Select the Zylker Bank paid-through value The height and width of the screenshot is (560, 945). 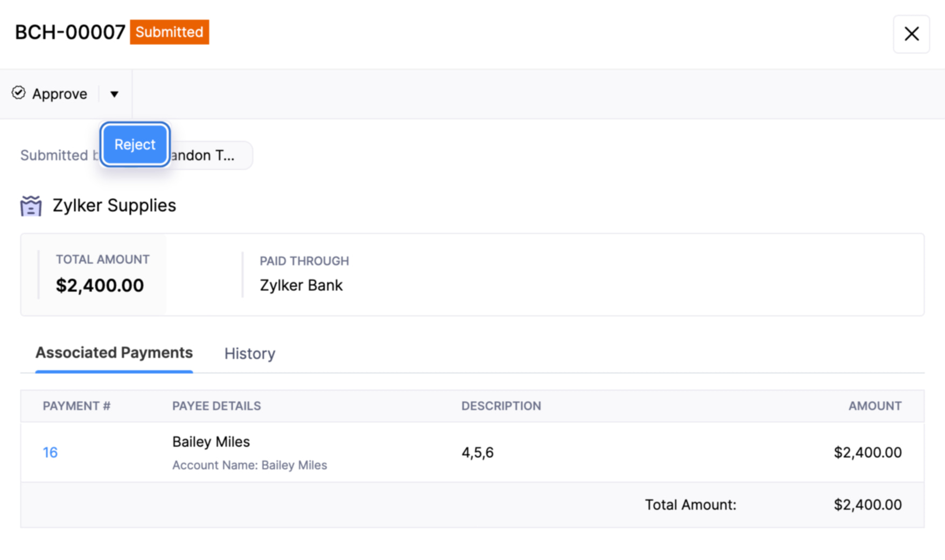point(301,285)
